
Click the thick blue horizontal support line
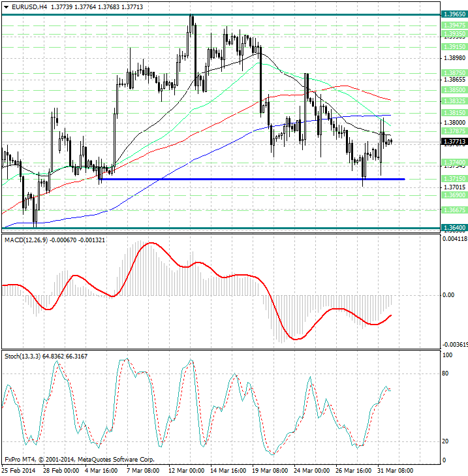click(x=252, y=180)
